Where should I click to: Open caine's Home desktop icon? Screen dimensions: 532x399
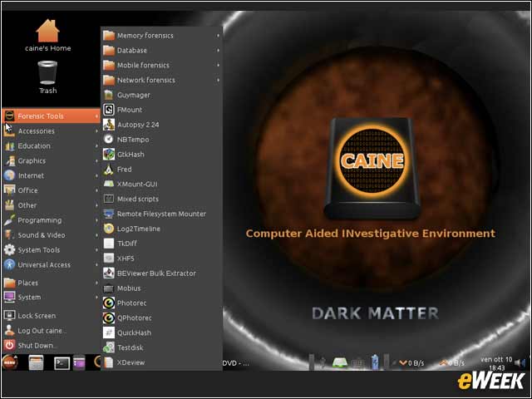[x=48, y=35]
